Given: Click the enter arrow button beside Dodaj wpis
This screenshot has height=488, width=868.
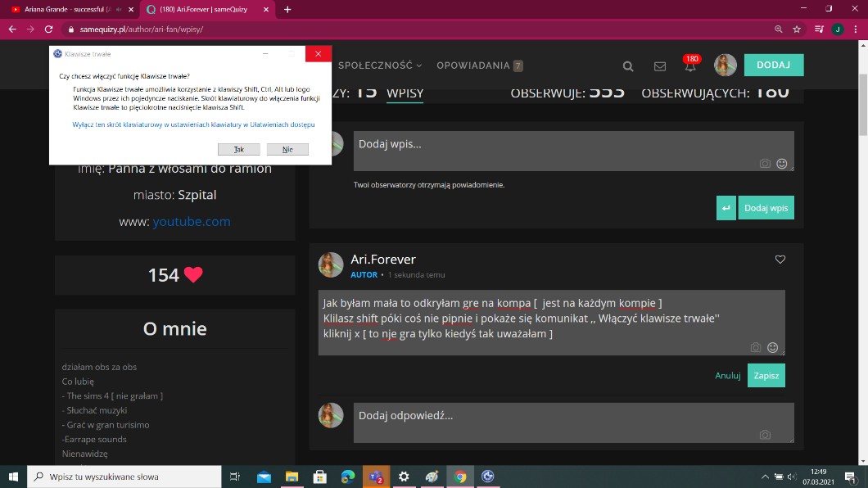Looking at the screenshot, I should (726, 208).
